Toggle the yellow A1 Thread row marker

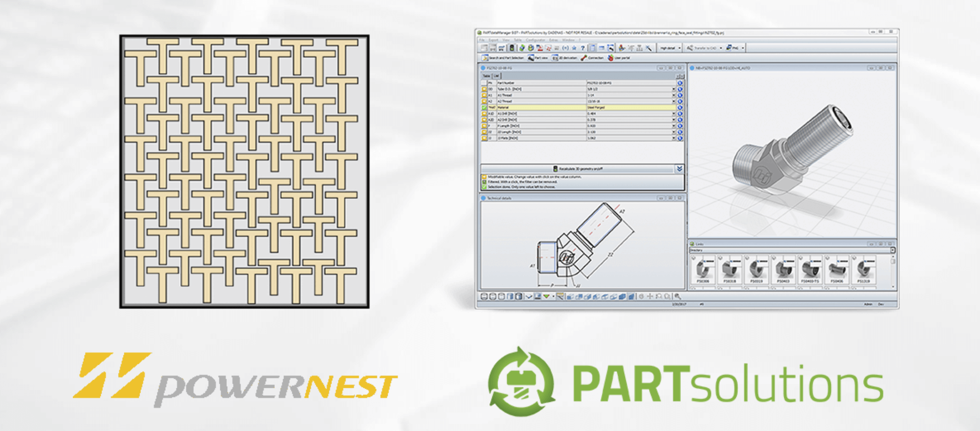[484, 95]
